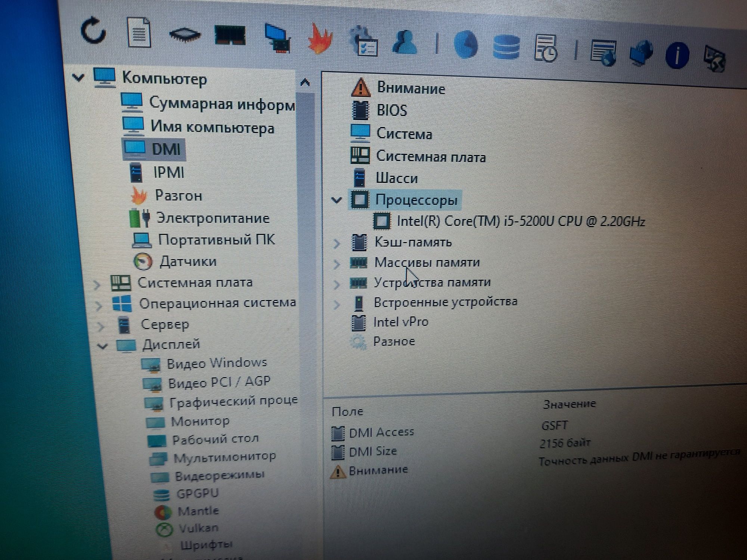Image resolution: width=747 pixels, height=560 pixels.
Task: Select Система in DMI list
Action: click(x=391, y=133)
